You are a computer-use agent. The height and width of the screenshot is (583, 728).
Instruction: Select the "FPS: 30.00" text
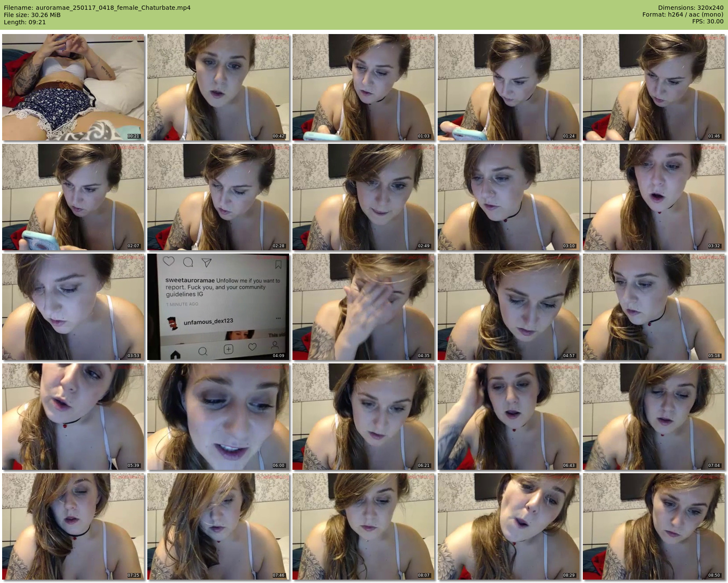(708, 21)
